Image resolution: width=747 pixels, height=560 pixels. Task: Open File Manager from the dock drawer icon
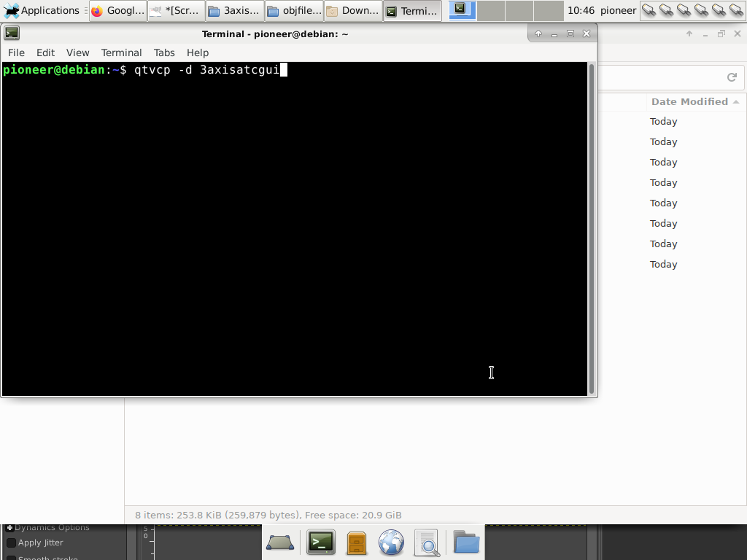[356, 542]
